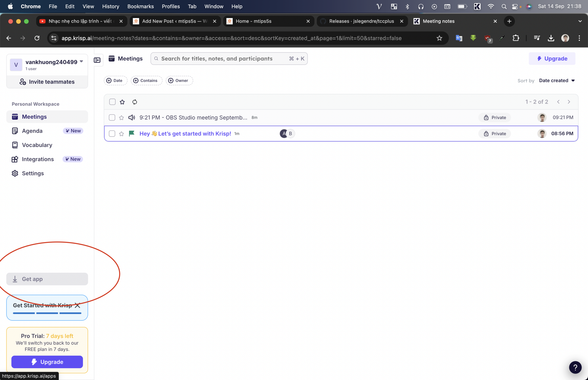Open Integrations in the sidebar
Viewport: 588px width, 380px height.
pyautogui.click(x=47, y=159)
